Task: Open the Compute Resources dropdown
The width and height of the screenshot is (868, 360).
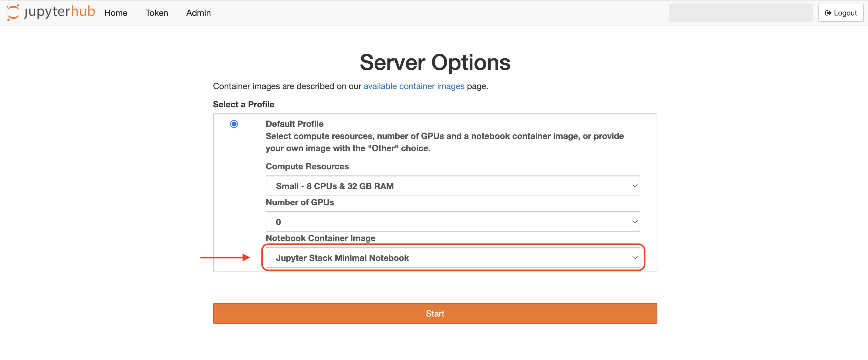Action: [x=453, y=186]
